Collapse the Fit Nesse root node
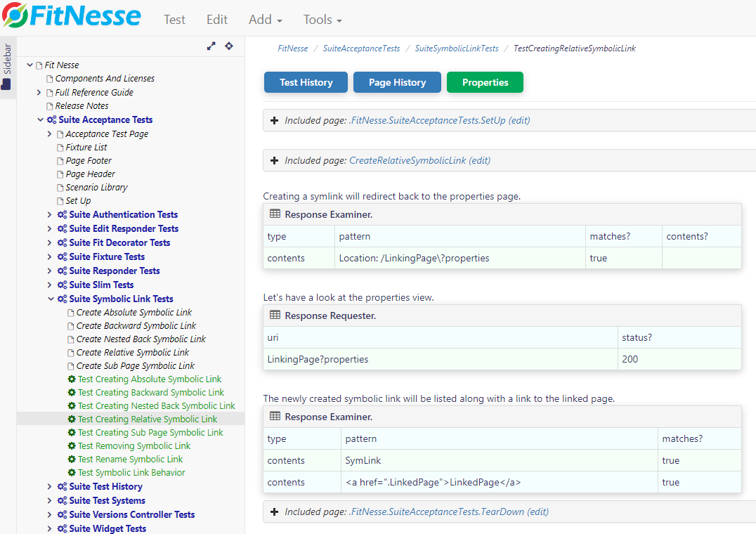 coord(30,65)
